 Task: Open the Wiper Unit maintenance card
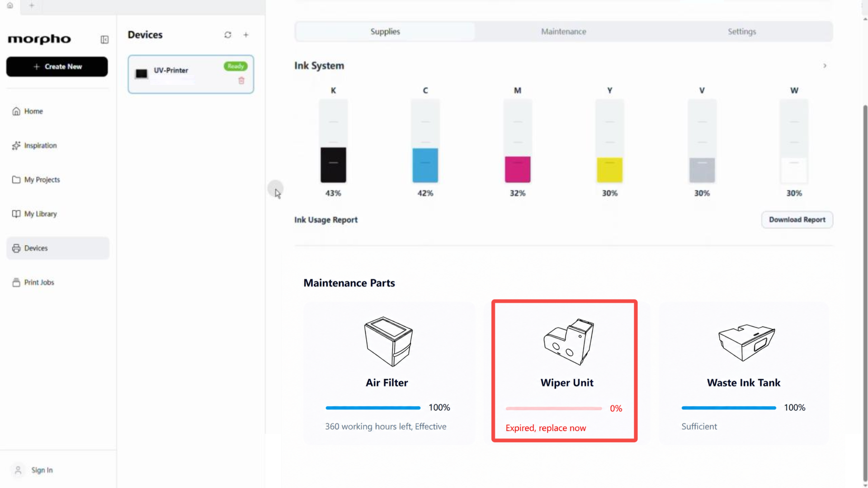coord(564,371)
